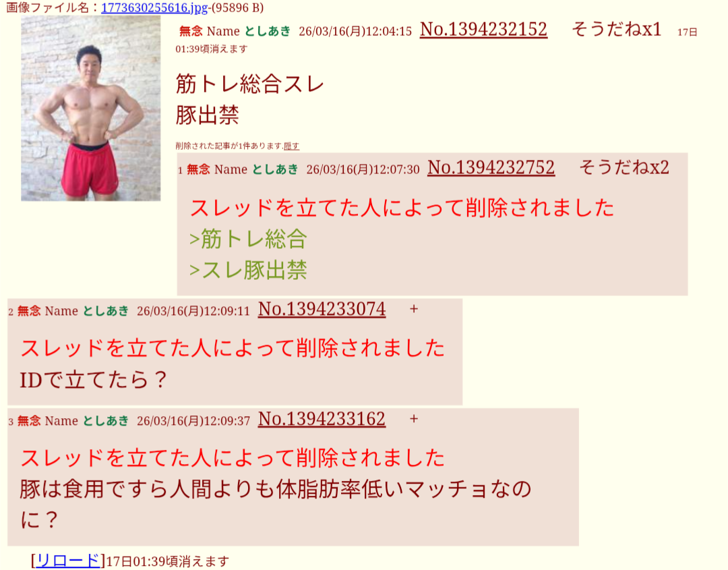Open image file link 1773630255616.jpg

(x=154, y=8)
